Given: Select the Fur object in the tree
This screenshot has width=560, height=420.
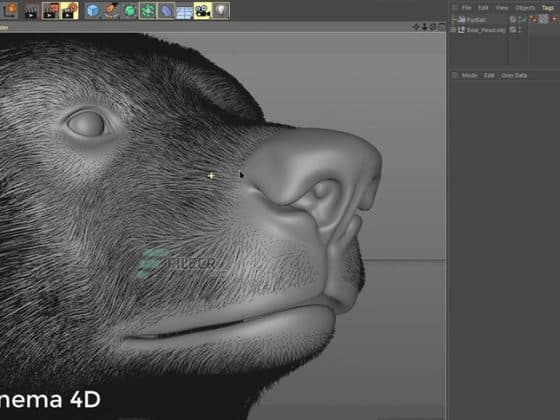Looking at the screenshot, I should 476,20.
